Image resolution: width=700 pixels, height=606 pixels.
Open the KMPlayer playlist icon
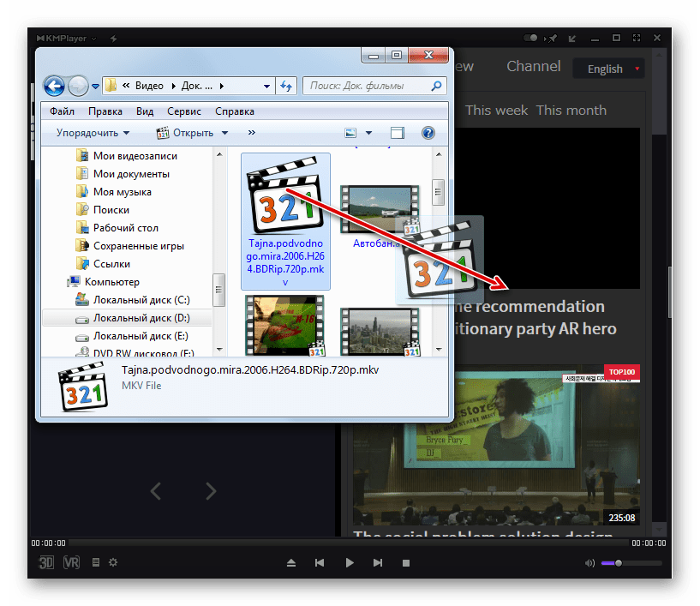(96, 562)
